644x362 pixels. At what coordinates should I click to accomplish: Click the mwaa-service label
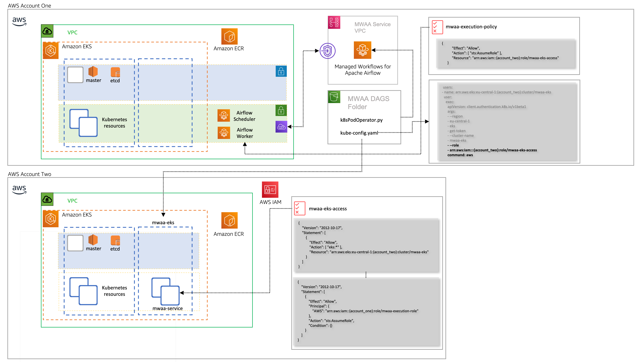coord(168,309)
